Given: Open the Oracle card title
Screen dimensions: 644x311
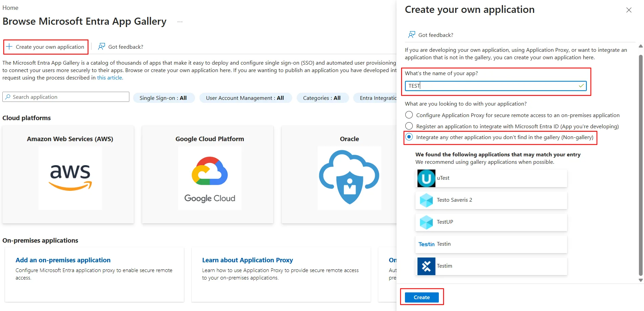Looking at the screenshot, I should pyautogui.click(x=349, y=139).
